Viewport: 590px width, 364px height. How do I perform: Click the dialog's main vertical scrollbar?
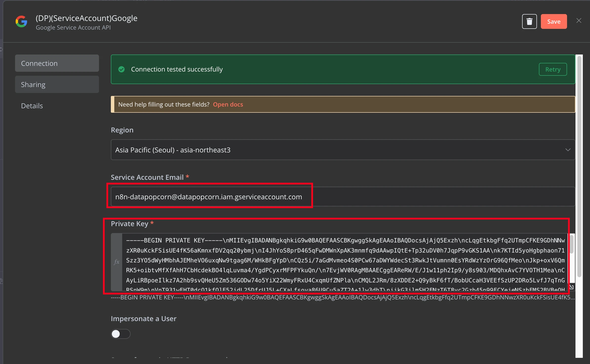click(579, 166)
